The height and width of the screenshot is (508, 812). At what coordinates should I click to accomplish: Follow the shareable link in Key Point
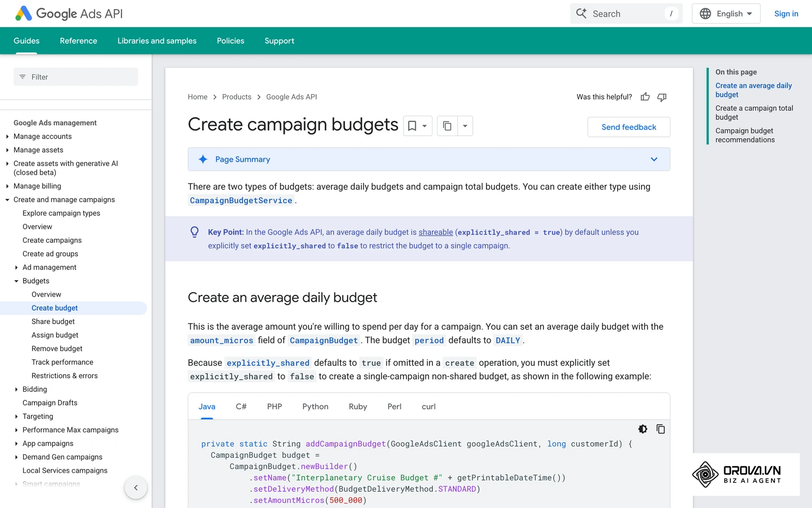[435, 232]
